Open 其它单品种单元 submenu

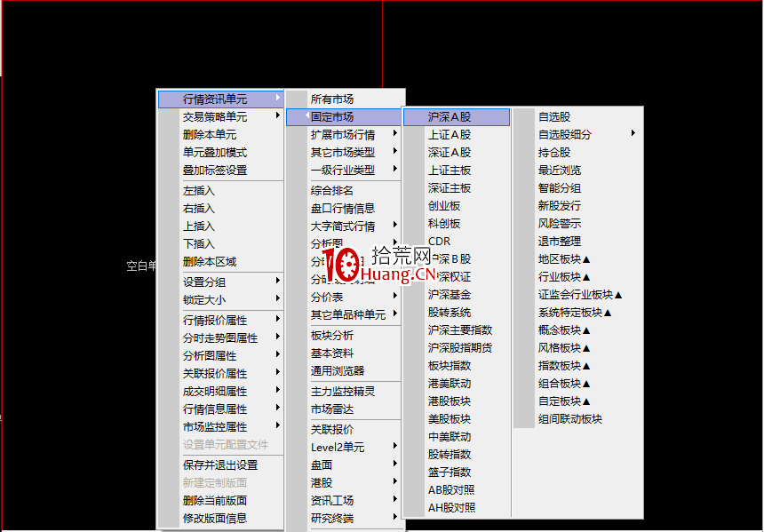tap(344, 314)
